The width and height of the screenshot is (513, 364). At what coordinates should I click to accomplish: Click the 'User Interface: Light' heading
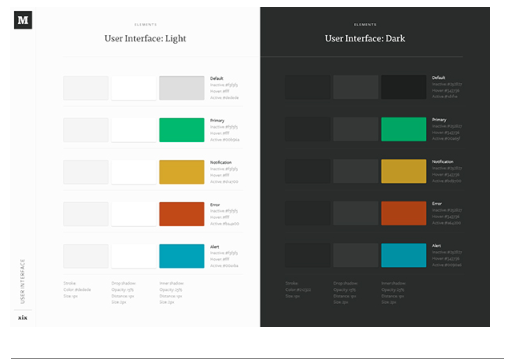coord(145,39)
